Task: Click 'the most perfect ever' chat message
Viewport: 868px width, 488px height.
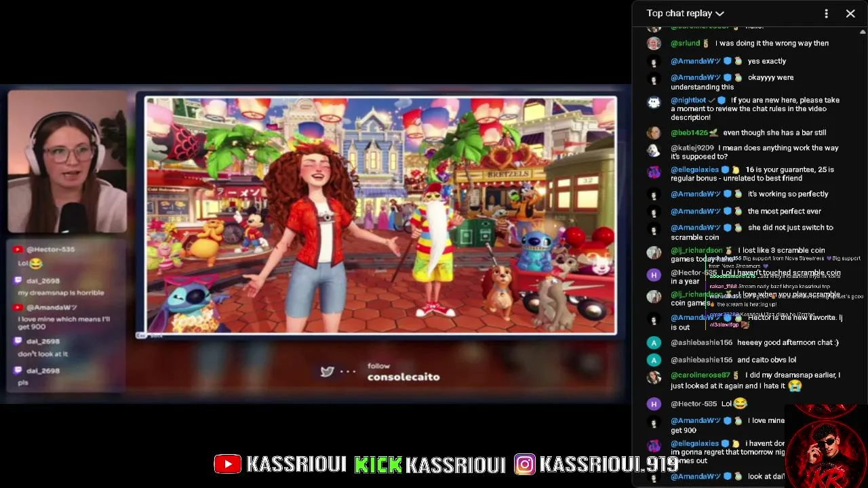Action: (x=785, y=211)
